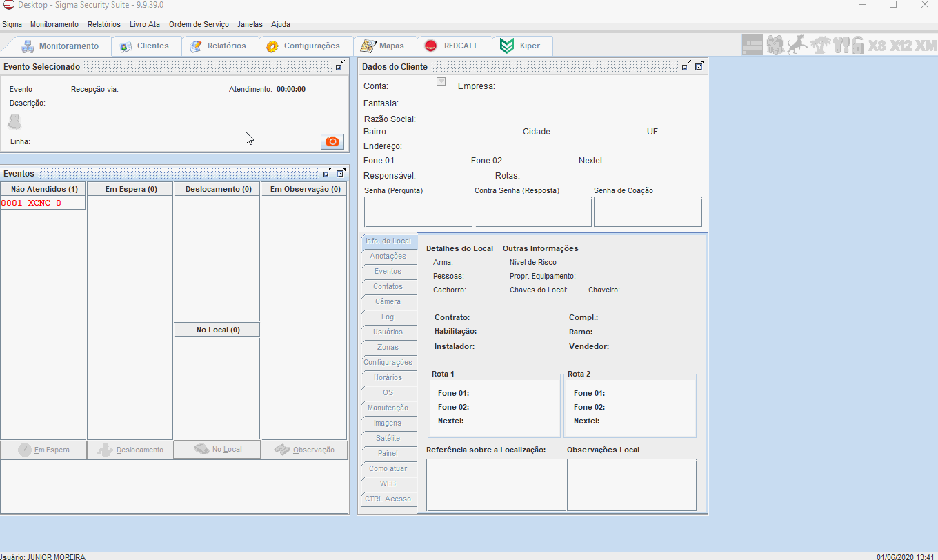Select the Imagens side tab

[x=388, y=423]
